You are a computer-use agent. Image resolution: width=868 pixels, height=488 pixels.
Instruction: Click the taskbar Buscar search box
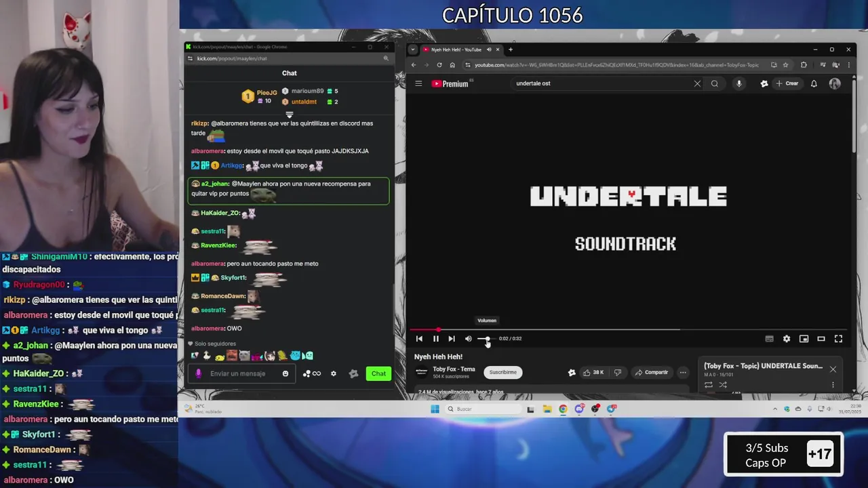(x=483, y=409)
